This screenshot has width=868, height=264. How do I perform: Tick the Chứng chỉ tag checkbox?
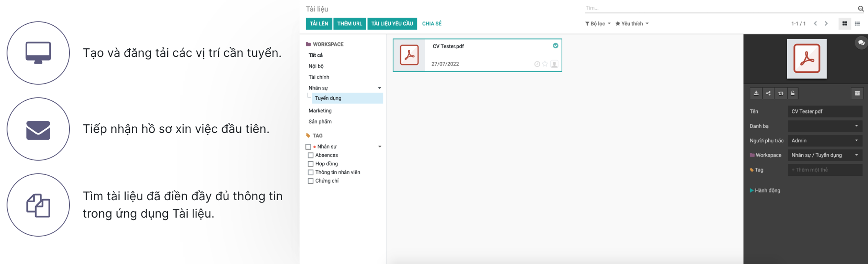(x=311, y=181)
